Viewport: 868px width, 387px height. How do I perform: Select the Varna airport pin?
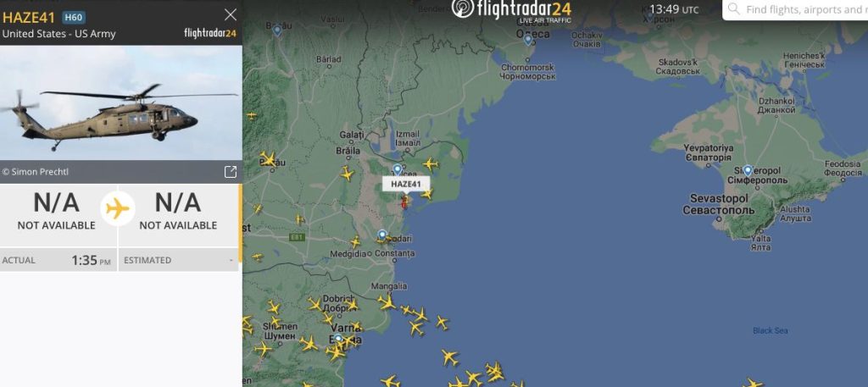(x=338, y=338)
